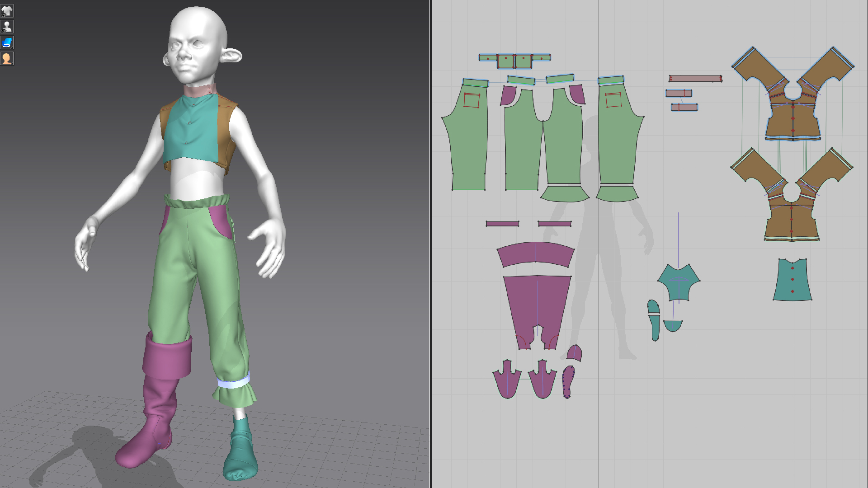The image size is (868, 488).
Task: Click the brown vest on the 3D avatar
Action: (x=226, y=136)
